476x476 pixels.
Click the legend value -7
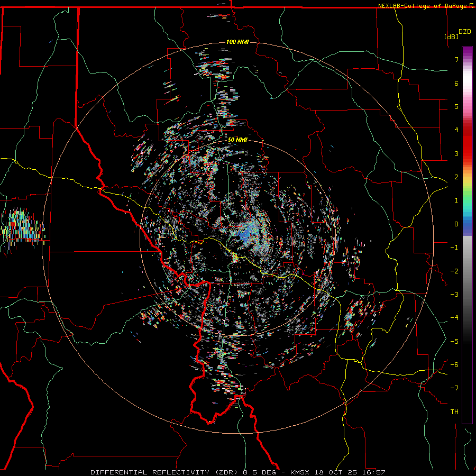click(x=454, y=388)
